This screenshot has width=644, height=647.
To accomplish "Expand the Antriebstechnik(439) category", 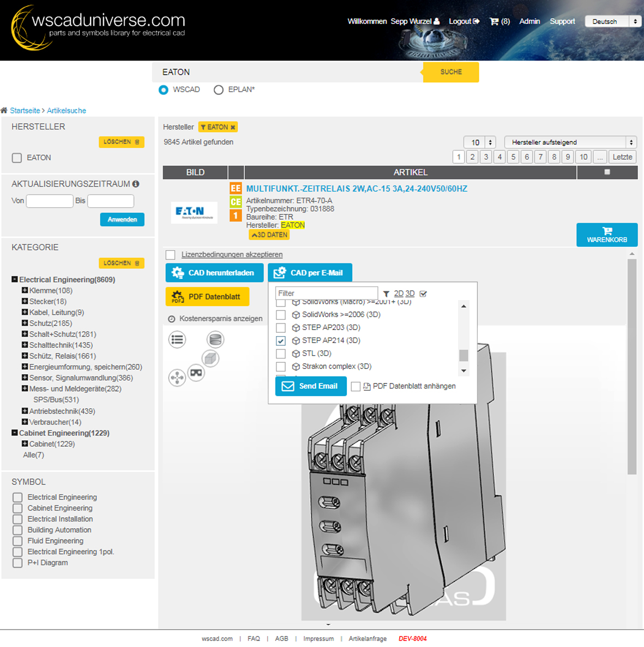I will [25, 411].
